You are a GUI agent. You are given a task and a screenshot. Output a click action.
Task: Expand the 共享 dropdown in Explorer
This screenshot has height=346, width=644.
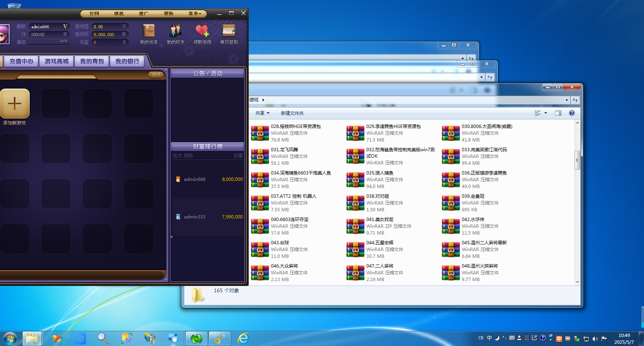pyautogui.click(x=262, y=113)
